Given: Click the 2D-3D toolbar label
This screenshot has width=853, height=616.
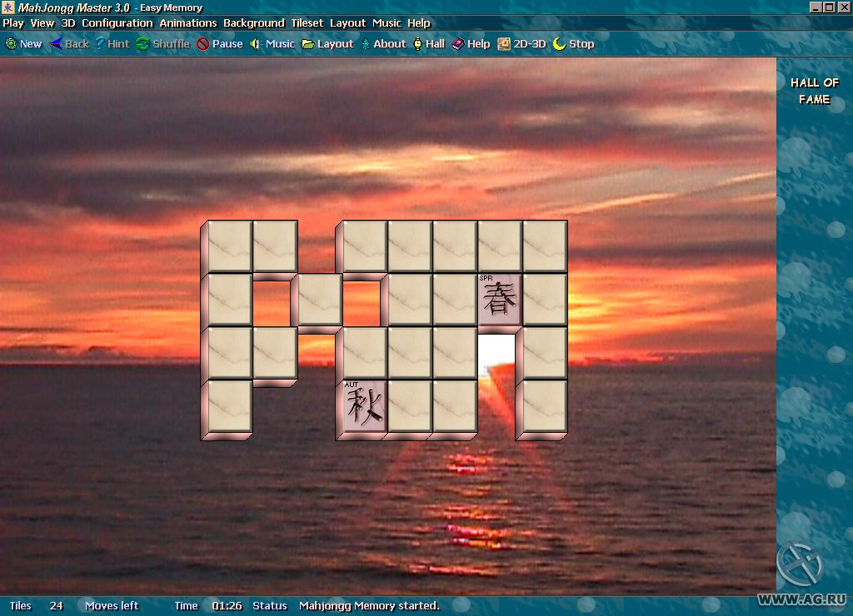Looking at the screenshot, I should [529, 44].
